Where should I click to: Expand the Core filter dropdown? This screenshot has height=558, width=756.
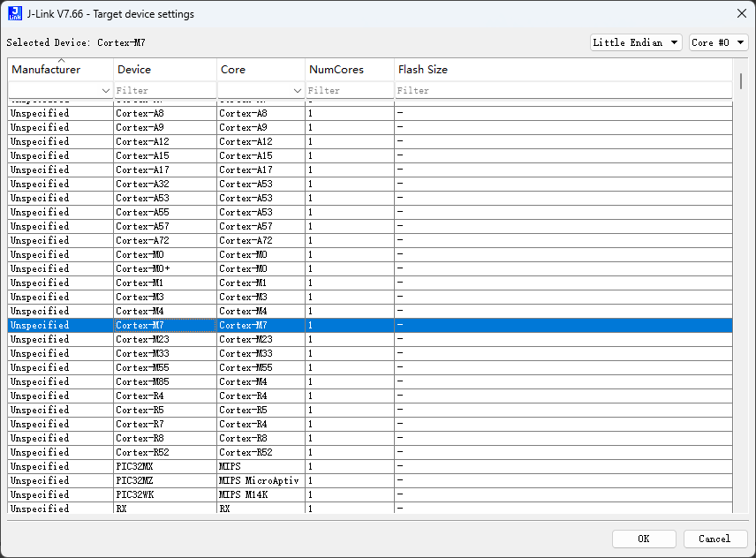pos(298,91)
